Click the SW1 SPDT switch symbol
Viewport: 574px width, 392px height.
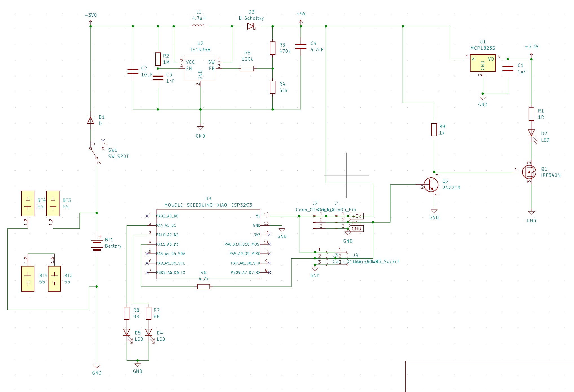click(94, 153)
